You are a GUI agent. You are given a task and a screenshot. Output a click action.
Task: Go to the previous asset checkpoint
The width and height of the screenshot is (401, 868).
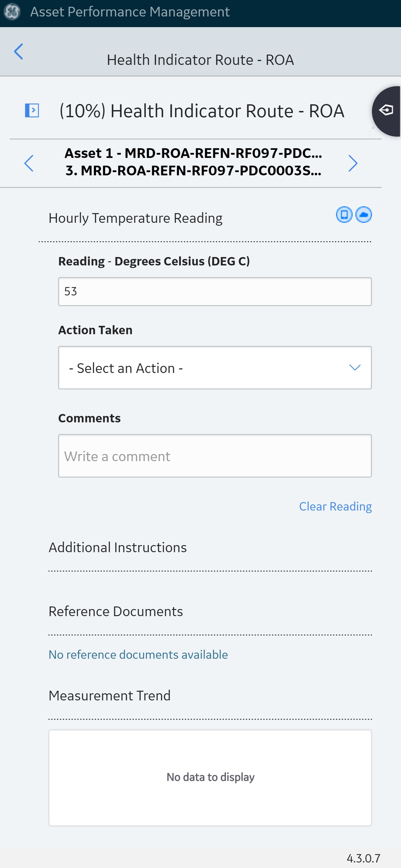(29, 163)
